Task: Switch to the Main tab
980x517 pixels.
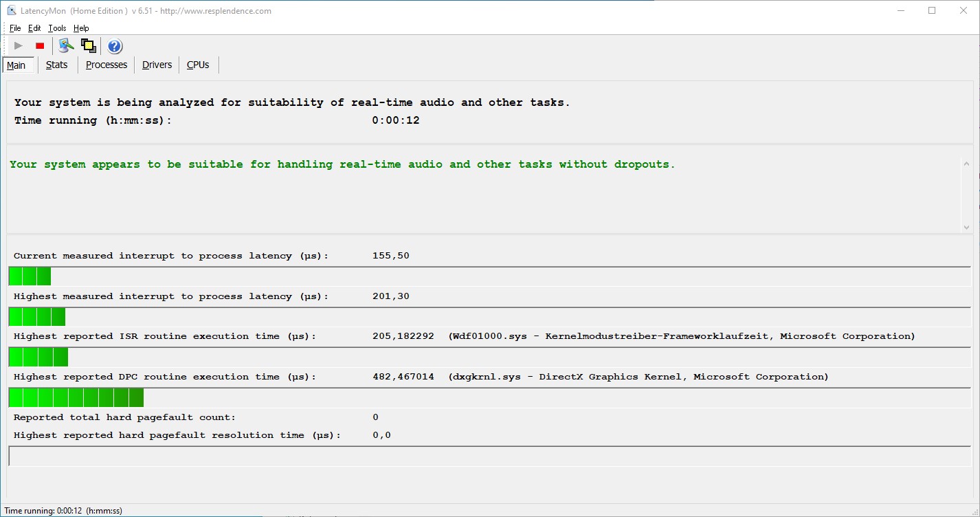Action: pyautogui.click(x=16, y=65)
